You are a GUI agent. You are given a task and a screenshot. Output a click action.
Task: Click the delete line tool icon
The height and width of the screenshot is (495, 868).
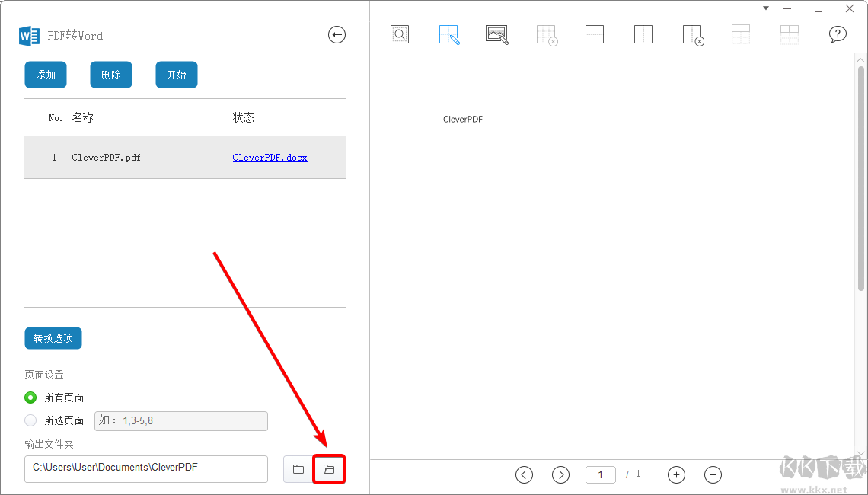click(693, 35)
